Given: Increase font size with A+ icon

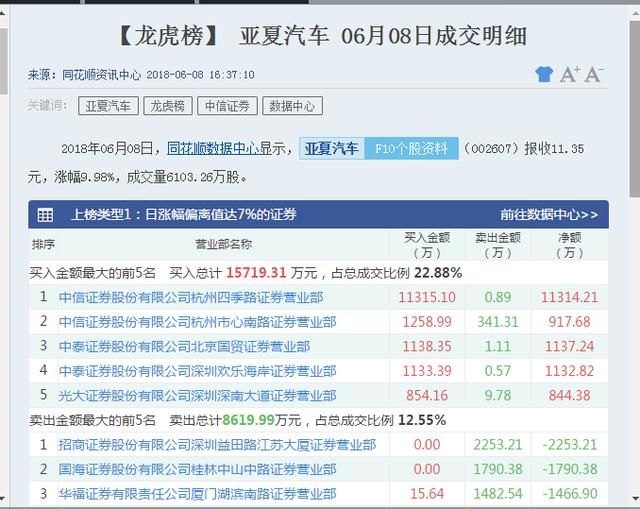Looking at the screenshot, I should click(570, 74).
